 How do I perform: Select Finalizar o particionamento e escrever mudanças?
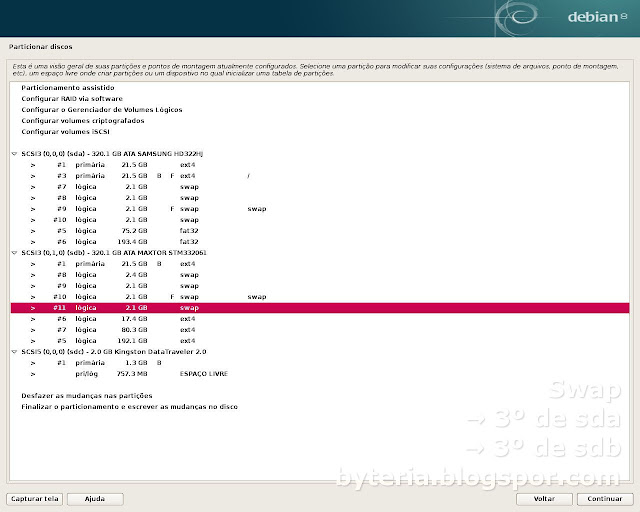tap(129, 407)
